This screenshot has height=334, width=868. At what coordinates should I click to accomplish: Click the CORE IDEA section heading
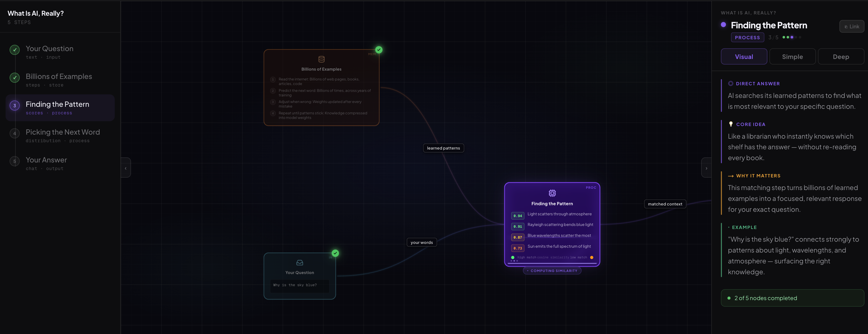750,124
